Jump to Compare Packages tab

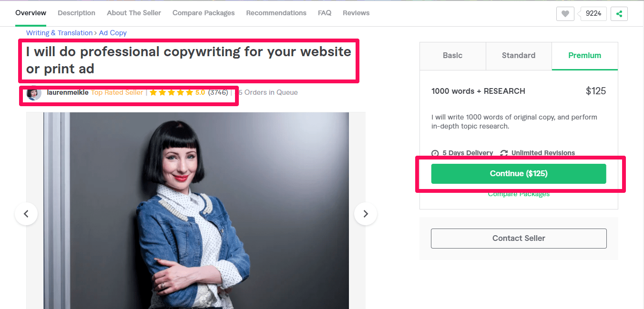[204, 13]
